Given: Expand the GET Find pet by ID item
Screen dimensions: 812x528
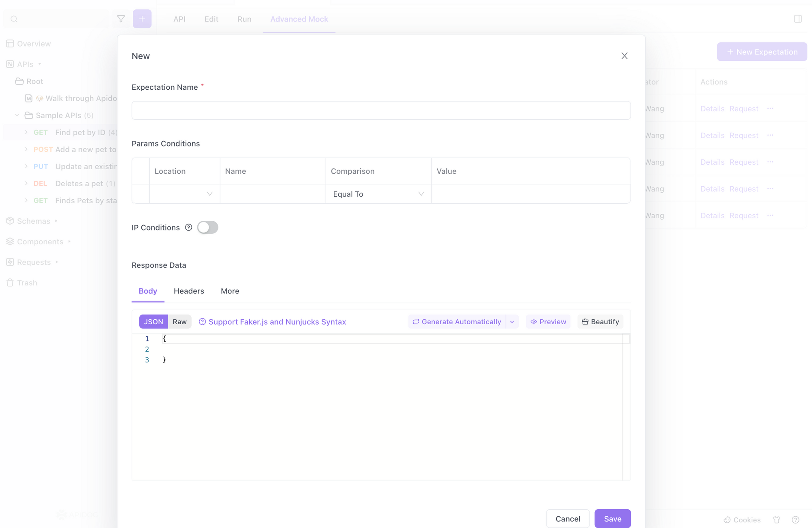Looking at the screenshot, I should coord(26,132).
